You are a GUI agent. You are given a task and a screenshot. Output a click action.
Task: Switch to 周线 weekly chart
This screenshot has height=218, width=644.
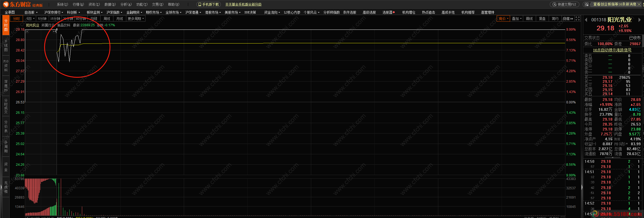107,19
